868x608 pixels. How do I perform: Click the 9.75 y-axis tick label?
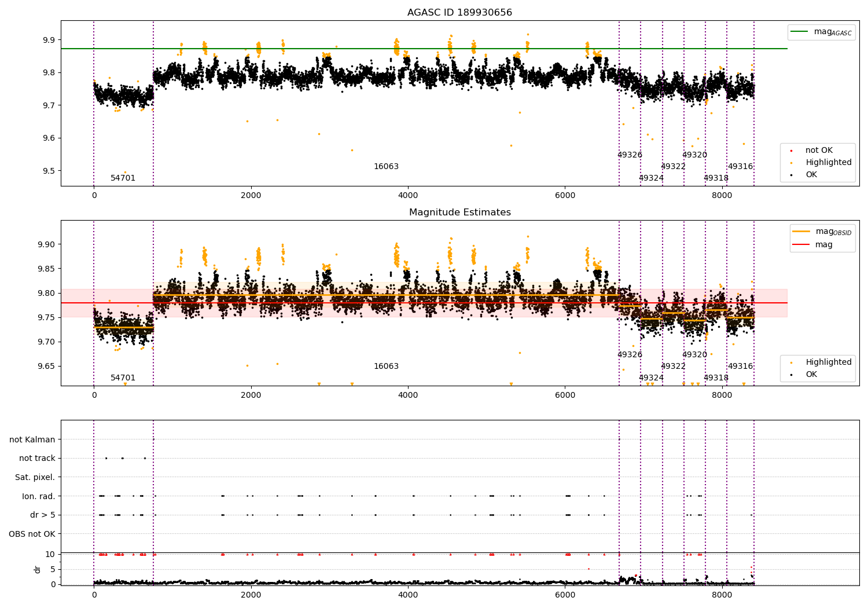coord(46,317)
